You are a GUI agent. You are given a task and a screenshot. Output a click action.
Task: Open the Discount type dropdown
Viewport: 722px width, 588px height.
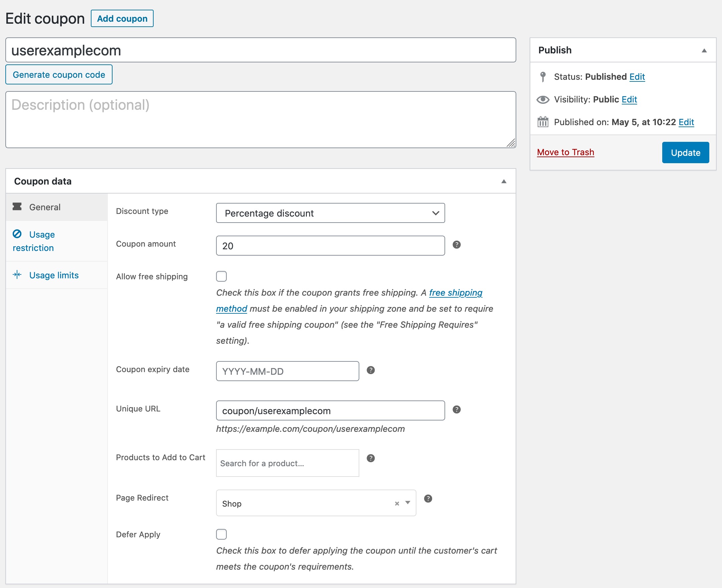[330, 213]
